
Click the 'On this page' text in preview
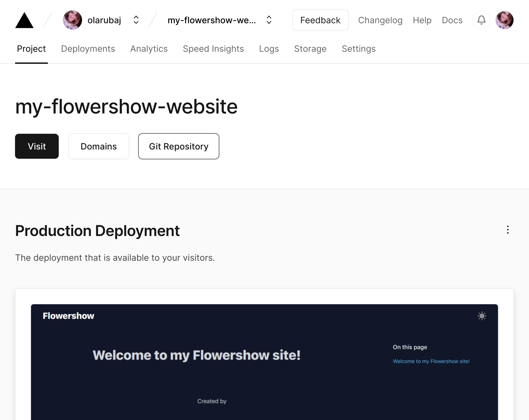click(x=410, y=347)
